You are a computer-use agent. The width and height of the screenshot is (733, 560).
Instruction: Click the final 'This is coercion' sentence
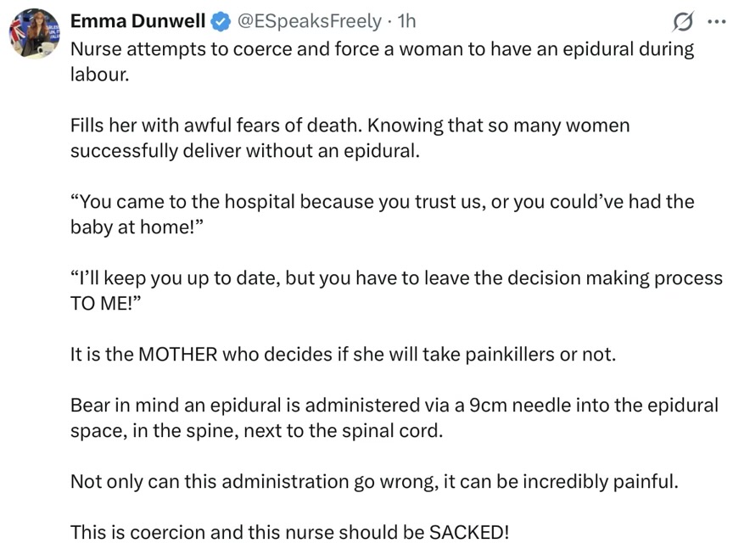(x=289, y=533)
